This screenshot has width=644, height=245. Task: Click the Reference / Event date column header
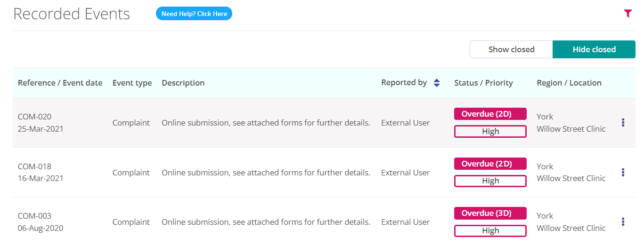(60, 83)
